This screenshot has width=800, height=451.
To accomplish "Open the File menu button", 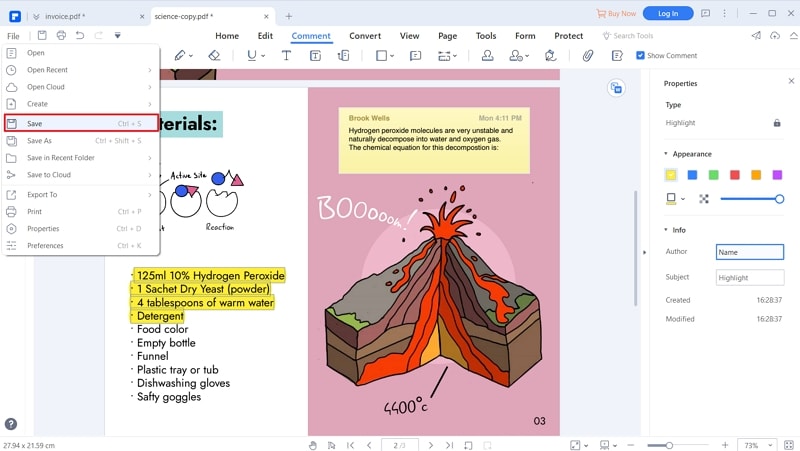I will pos(13,36).
